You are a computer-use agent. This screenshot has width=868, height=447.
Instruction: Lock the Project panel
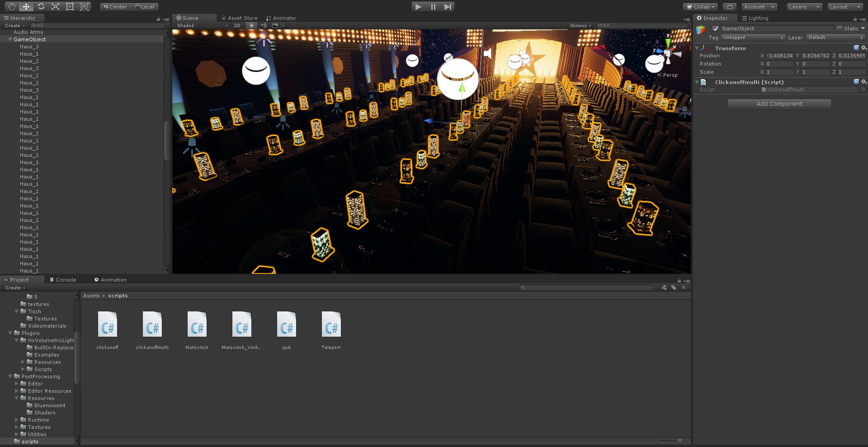pos(679,281)
